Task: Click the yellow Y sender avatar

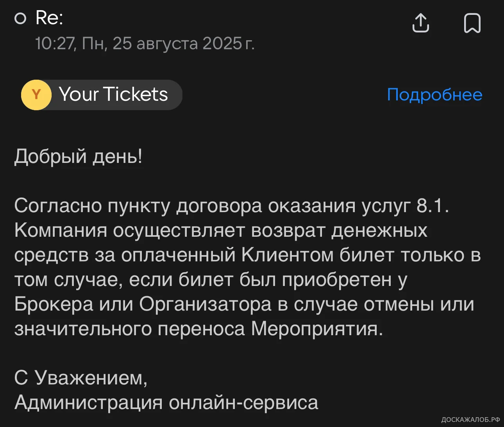Action: click(x=36, y=95)
